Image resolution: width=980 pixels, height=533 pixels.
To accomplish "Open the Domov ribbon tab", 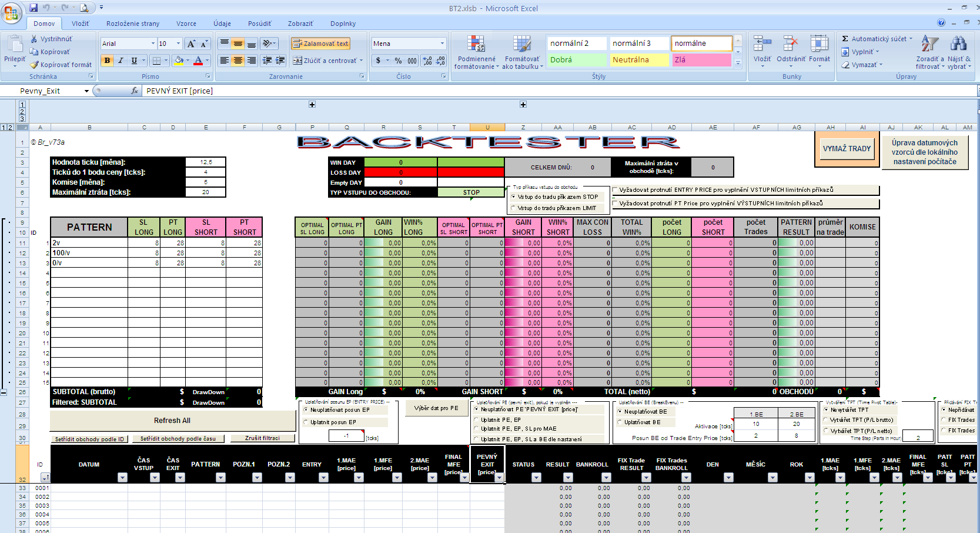I will click(44, 24).
